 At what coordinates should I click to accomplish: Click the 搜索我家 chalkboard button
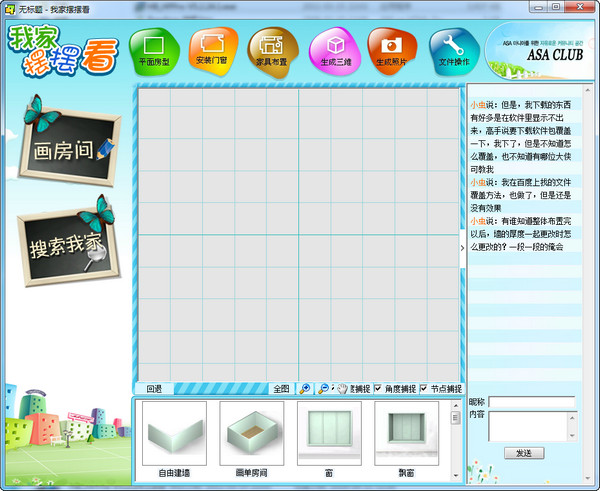tap(66, 245)
